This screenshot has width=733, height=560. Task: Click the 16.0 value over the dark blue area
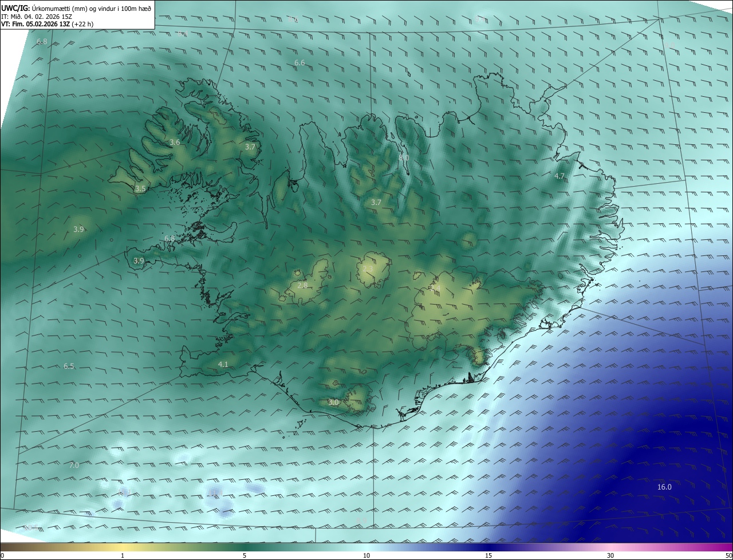coord(664,487)
